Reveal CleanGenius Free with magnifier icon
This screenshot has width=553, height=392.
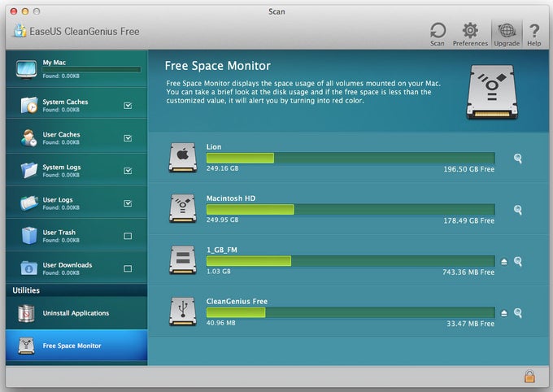[x=518, y=313]
